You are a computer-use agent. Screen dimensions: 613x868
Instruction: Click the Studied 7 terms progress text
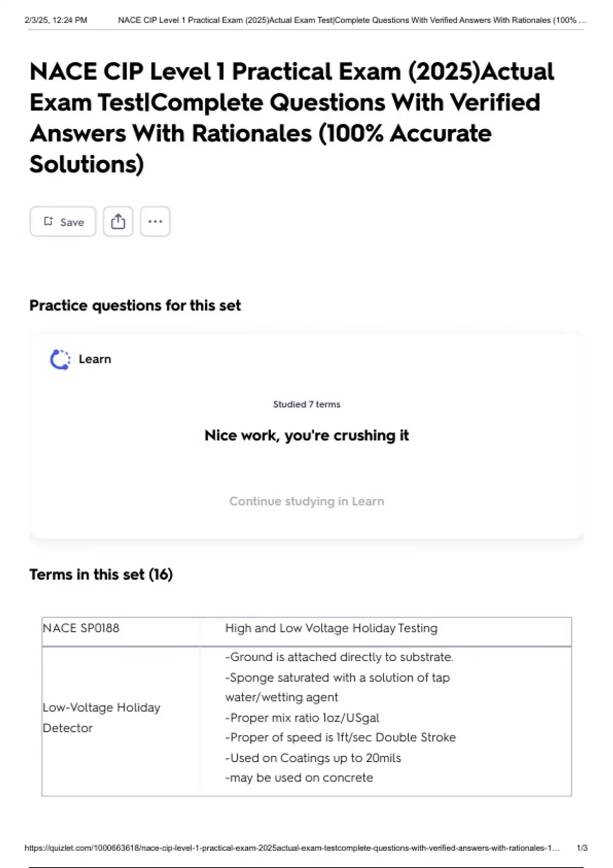(x=306, y=404)
